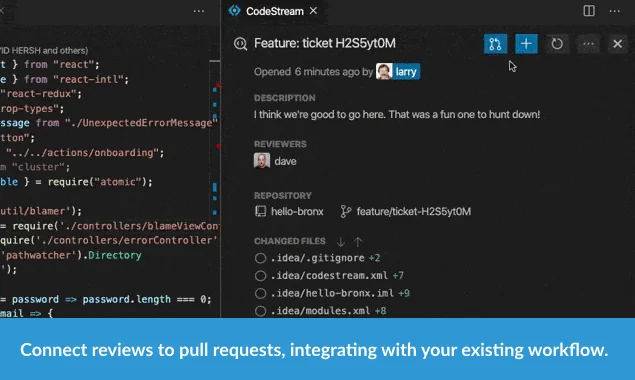Viewport: 635px width, 380px height.
Task: Click the split editor layout icon
Action: coord(589,11)
